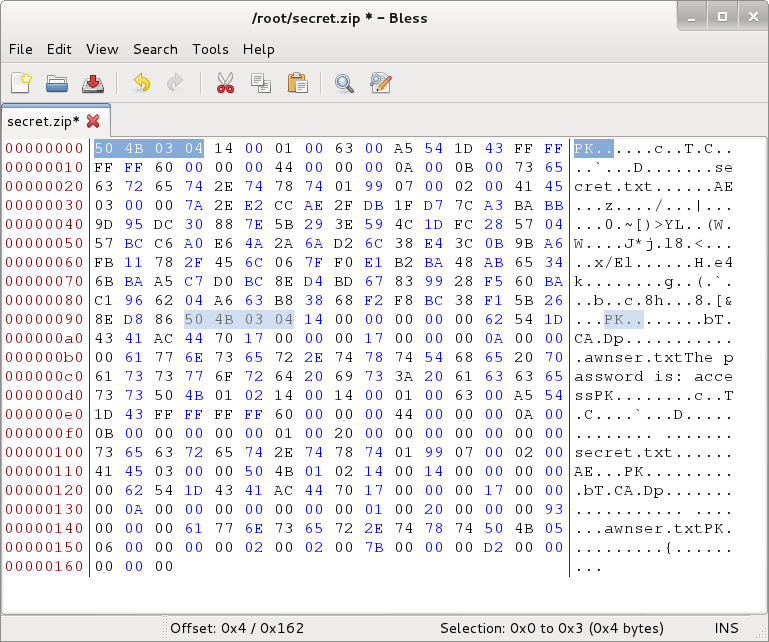Cut selection with scissors icon

point(225,83)
